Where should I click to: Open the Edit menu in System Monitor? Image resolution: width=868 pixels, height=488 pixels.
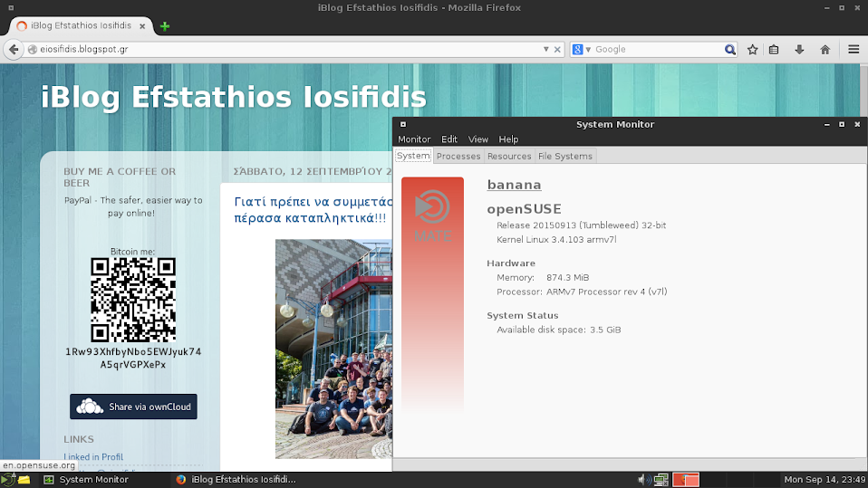pyautogui.click(x=448, y=139)
